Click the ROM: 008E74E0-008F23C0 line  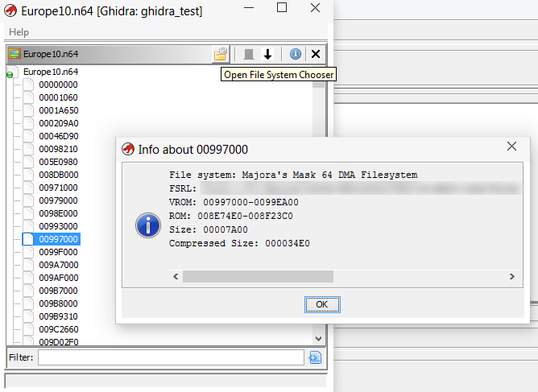[x=231, y=216]
